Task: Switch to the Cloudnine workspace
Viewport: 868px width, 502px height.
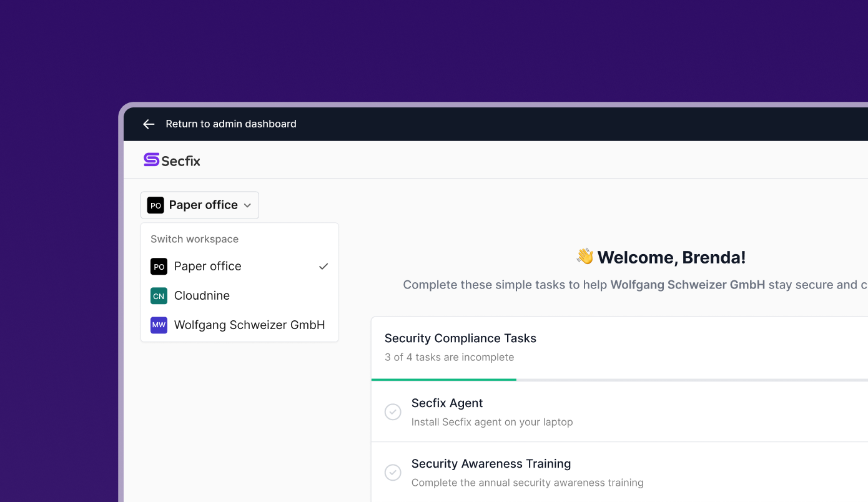Action: 240,296
